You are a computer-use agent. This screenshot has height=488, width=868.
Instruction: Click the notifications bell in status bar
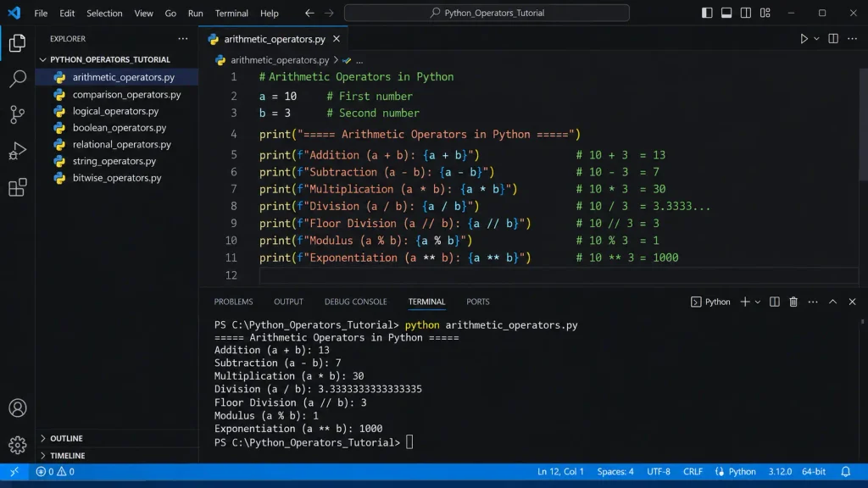[845, 471]
